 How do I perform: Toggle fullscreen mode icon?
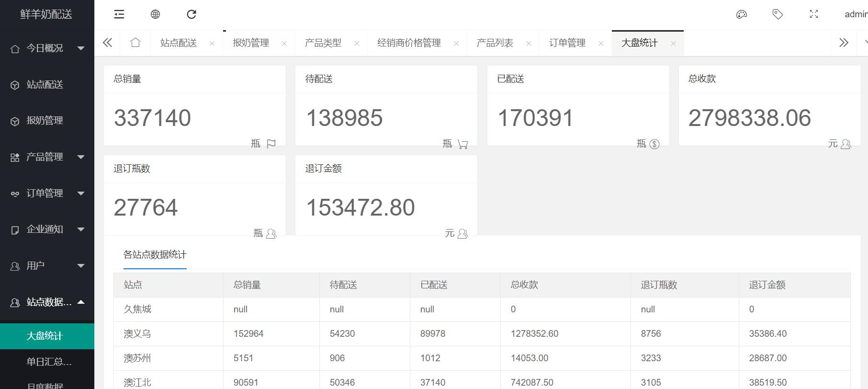coord(814,14)
